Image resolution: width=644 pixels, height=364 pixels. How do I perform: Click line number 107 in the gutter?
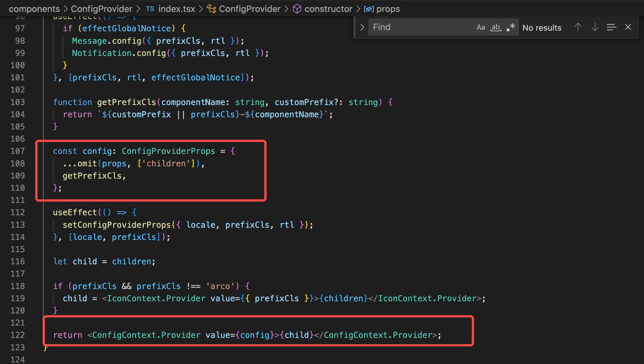17,151
